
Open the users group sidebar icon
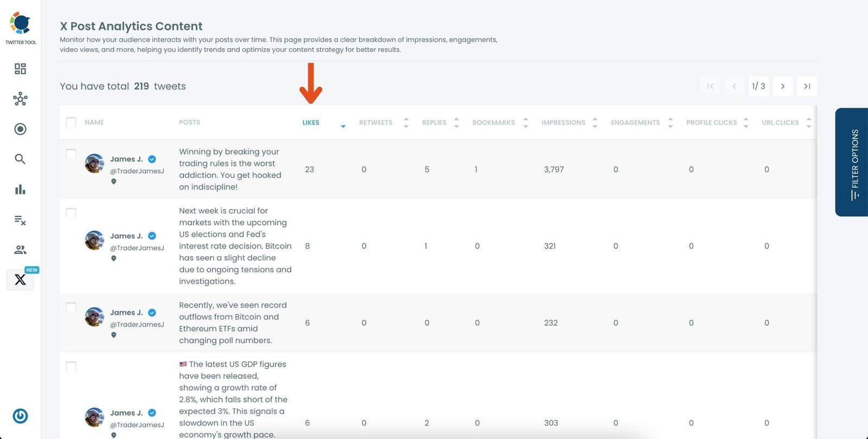[20, 250]
